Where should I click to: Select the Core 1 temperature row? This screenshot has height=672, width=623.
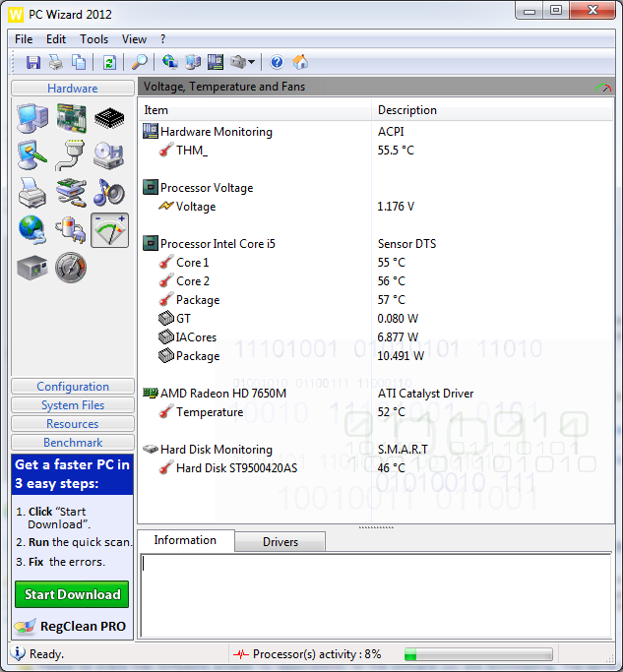pyautogui.click(x=377, y=263)
